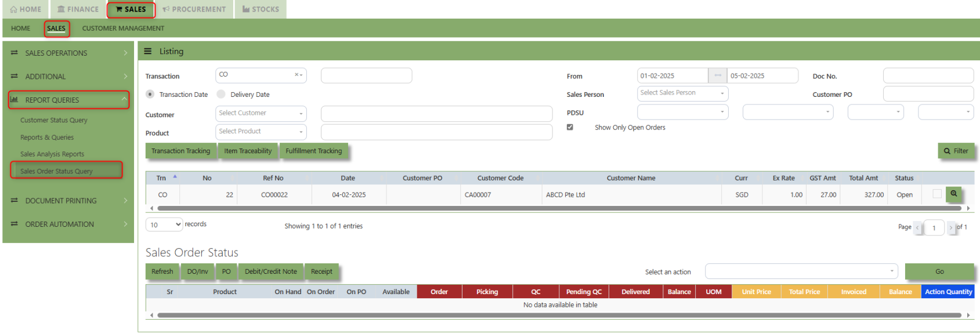Viewport: 980px width, 333px height.
Task: Click the Fulfillment Tracking button
Action: (313, 151)
